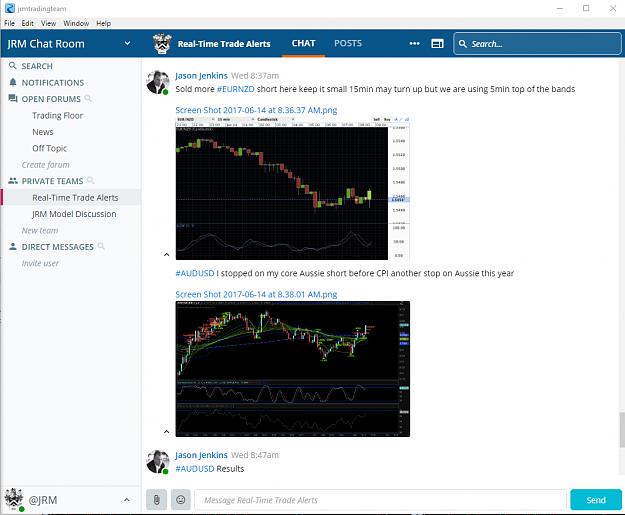Switch to the CHAT tab

coord(303,43)
